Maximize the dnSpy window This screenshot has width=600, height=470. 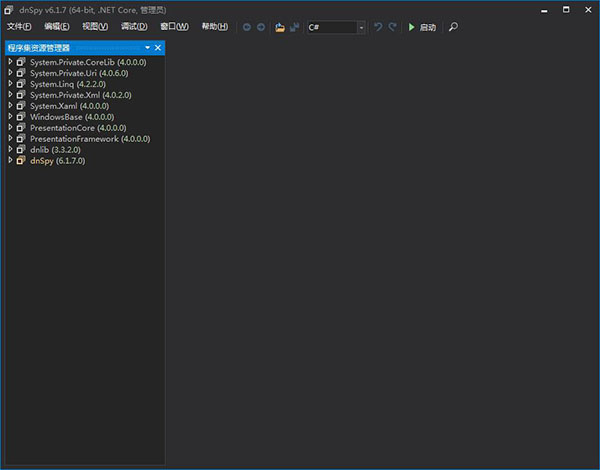point(566,10)
